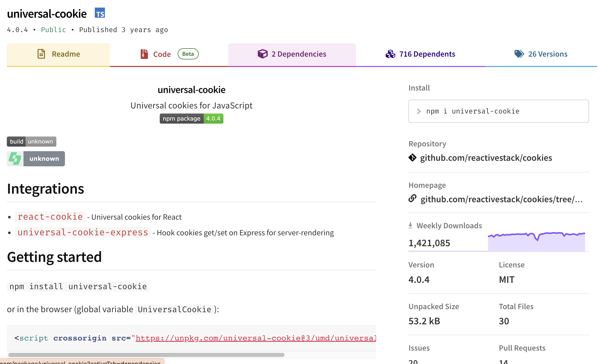
Task: Click the build unknown badge
Action: [31, 142]
